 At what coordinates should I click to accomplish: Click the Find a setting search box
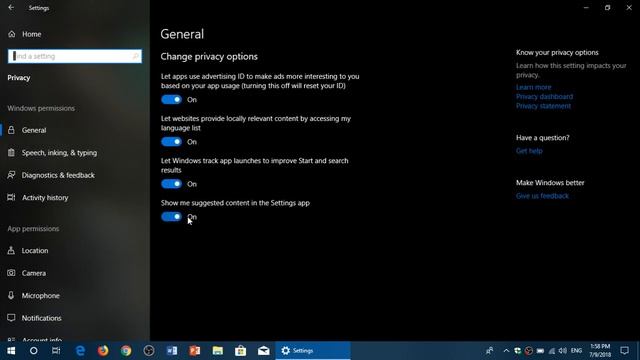pos(75,56)
